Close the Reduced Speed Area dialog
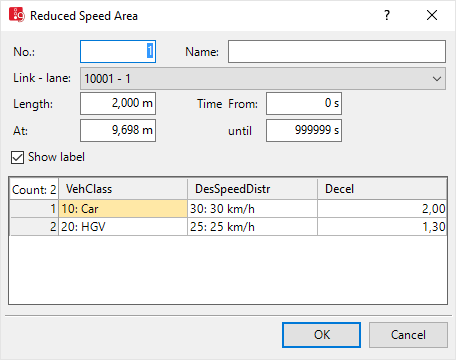456x360 pixels. (x=432, y=15)
